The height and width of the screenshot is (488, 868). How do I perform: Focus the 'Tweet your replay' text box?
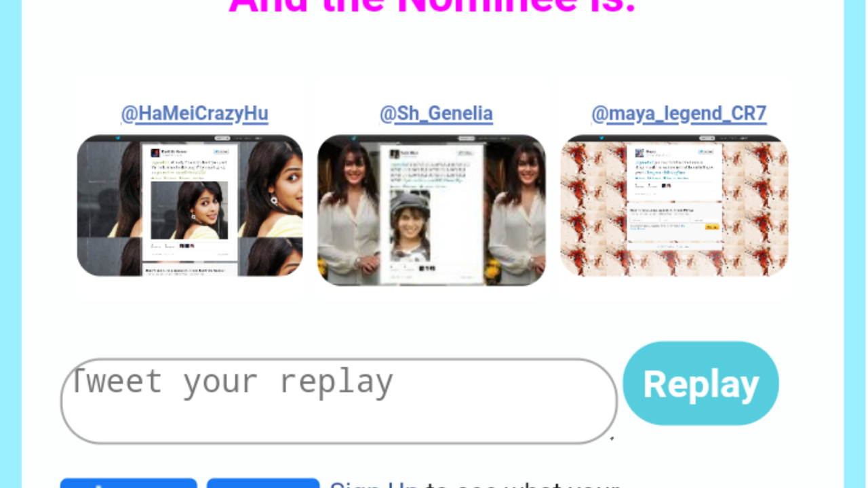coord(339,401)
